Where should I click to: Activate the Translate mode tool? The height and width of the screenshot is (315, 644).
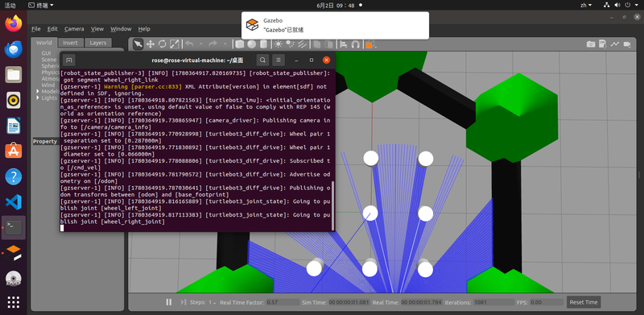(x=151, y=44)
